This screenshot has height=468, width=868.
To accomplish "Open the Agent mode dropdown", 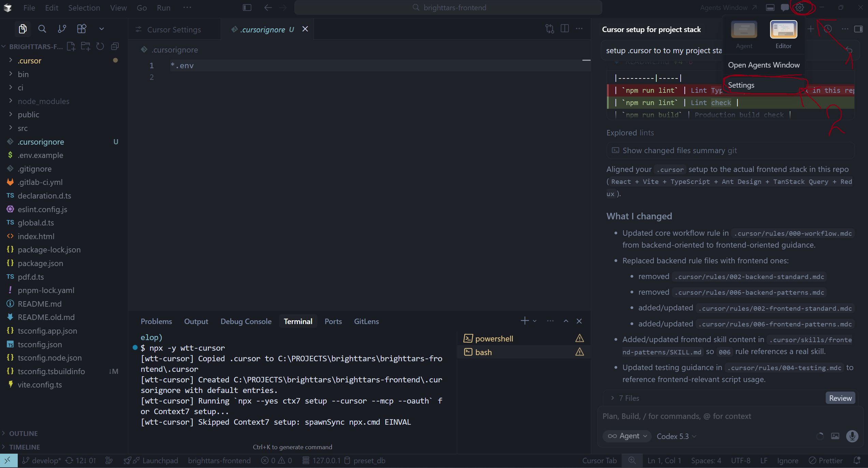I will (x=627, y=436).
